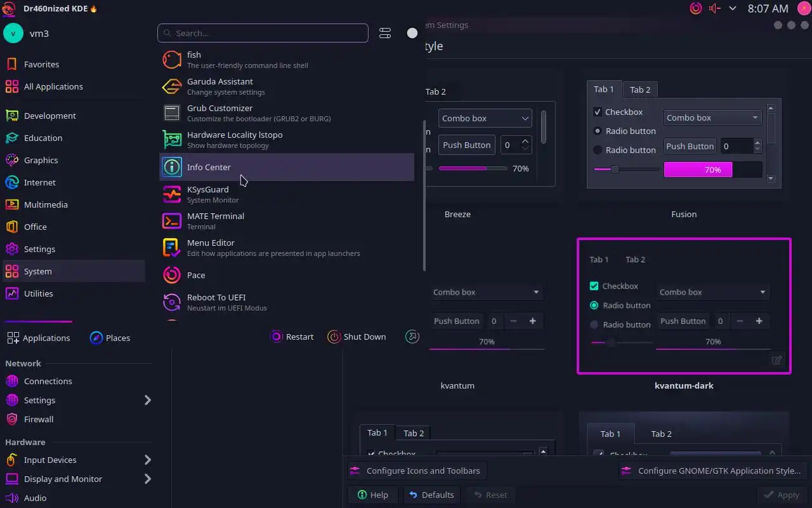Switch to the Applications tab

tap(38, 338)
